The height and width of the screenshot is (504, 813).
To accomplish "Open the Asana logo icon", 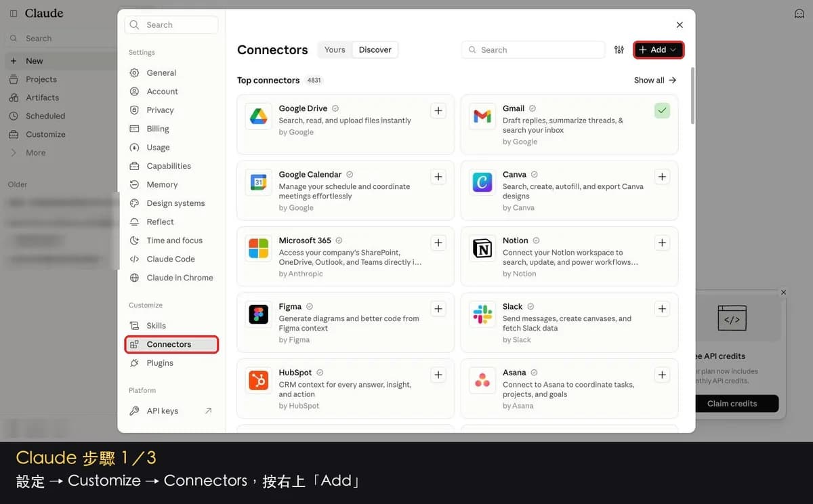I will click(482, 381).
